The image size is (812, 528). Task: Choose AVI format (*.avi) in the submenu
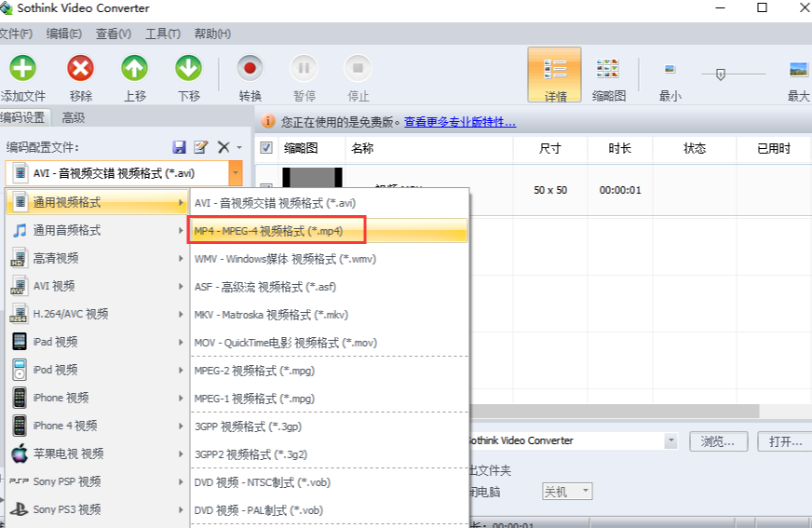pyautogui.click(x=330, y=203)
